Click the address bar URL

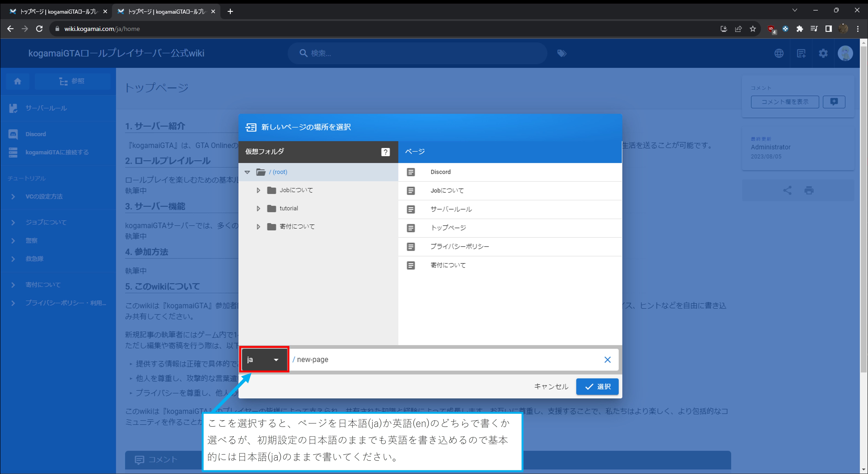click(102, 29)
